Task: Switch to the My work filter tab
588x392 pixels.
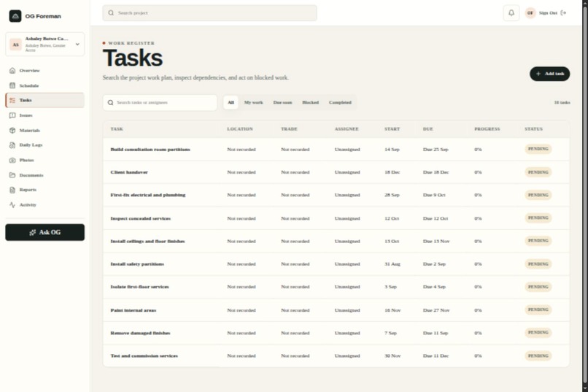Action: point(253,102)
